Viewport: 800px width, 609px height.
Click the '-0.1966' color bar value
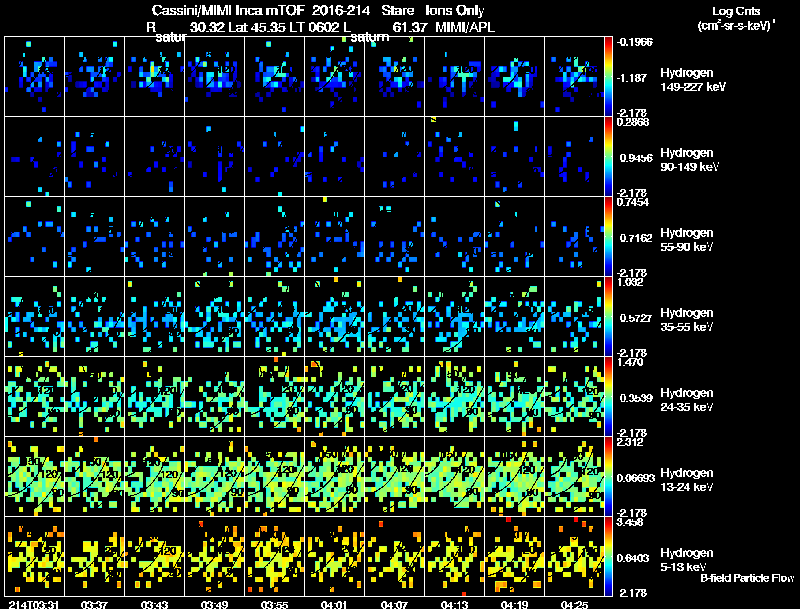(635, 42)
